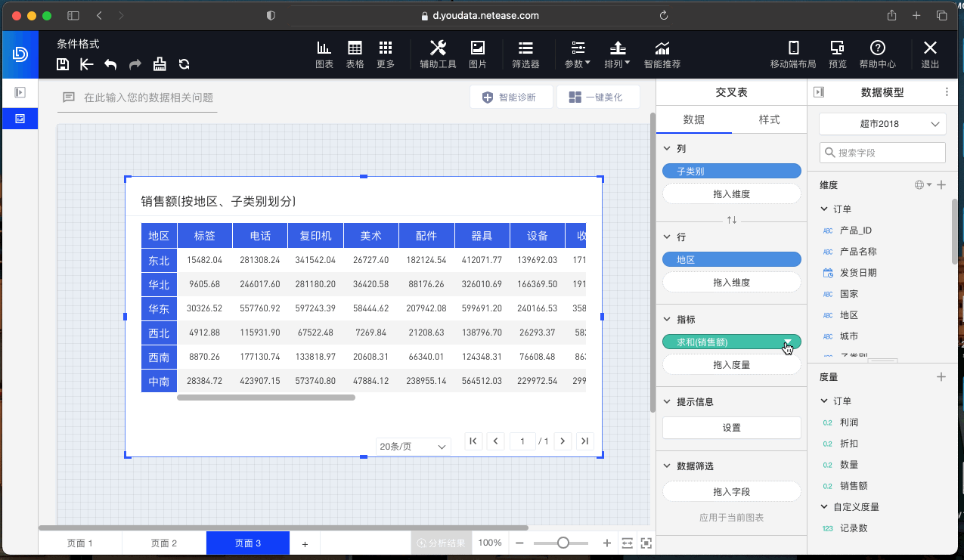Screen dimensions: 964x560
Task: Click the 设置 tooltip settings button
Action: coord(731,428)
